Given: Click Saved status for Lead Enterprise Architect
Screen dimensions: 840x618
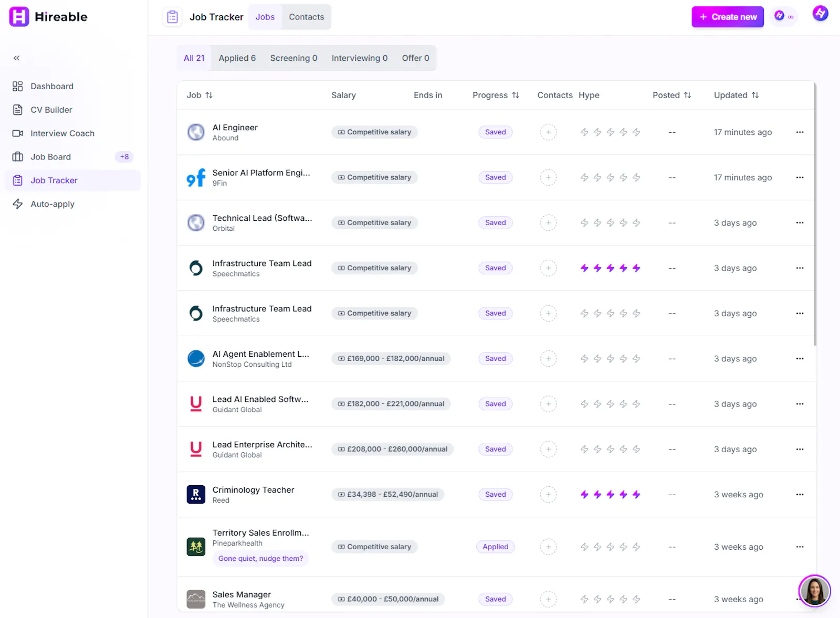Looking at the screenshot, I should (496, 449).
